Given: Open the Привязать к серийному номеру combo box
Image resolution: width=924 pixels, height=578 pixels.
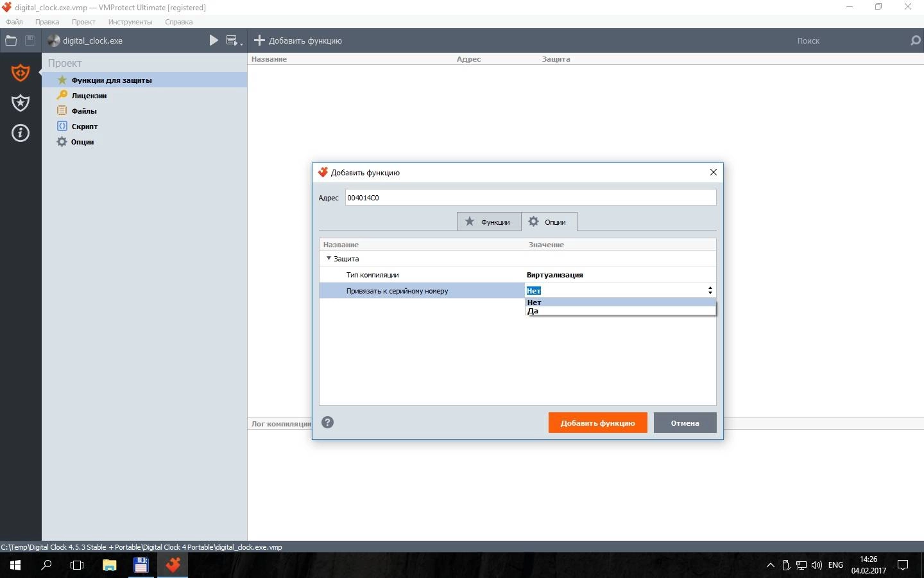Looking at the screenshot, I should [x=620, y=291].
